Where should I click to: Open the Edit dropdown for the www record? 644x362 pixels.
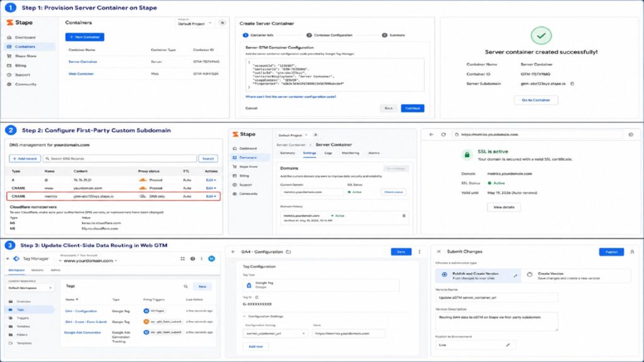211,188
